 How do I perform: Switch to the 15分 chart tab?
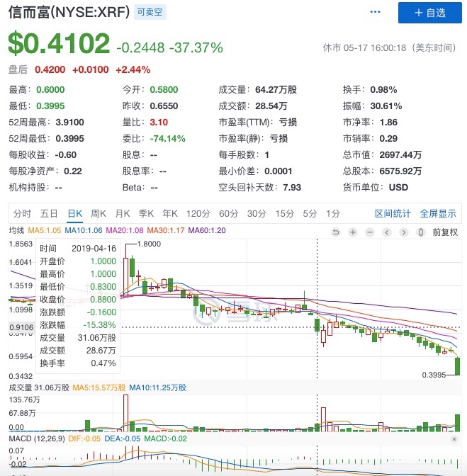284,214
